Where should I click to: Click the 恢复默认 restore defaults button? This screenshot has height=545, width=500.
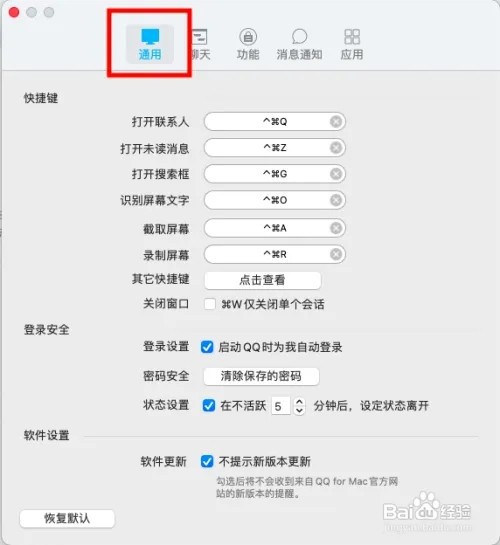[67, 519]
